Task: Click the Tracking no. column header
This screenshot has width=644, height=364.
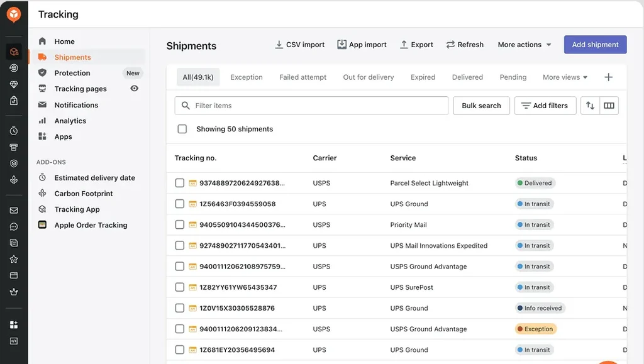Action: click(196, 158)
